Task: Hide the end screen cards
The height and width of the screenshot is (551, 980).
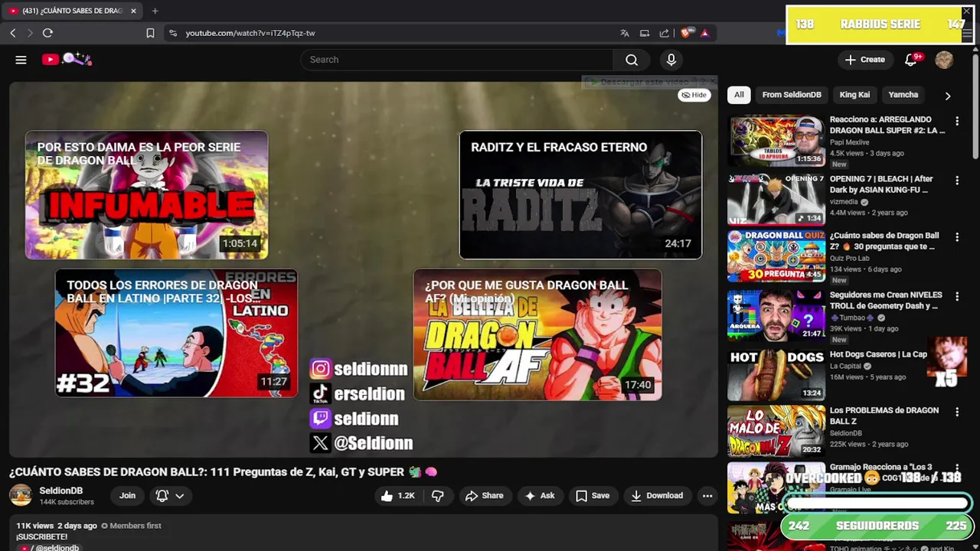Action: coord(694,95)
